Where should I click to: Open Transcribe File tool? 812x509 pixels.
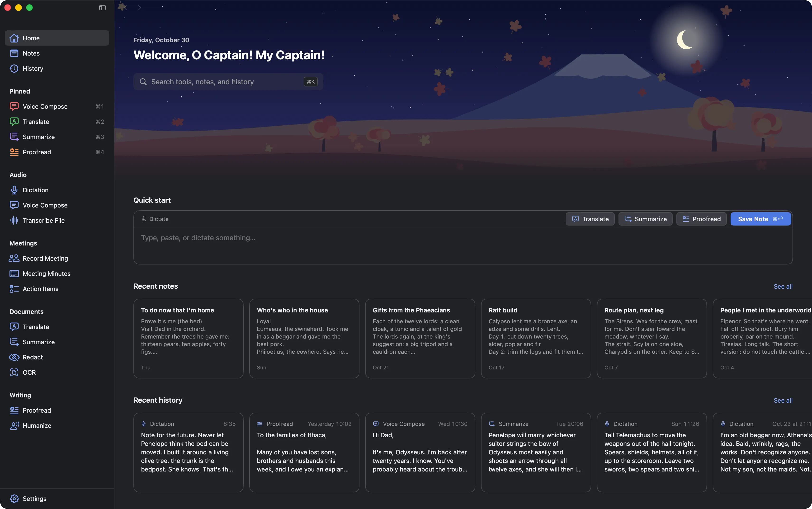[57, 220]
